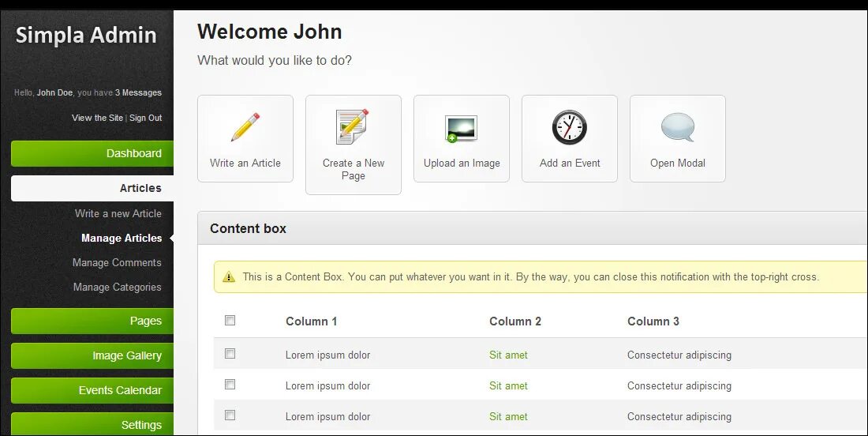Click the pencil icon for Write an Article
The height and width of the screenshot is (436, 868).
[245, 127]
